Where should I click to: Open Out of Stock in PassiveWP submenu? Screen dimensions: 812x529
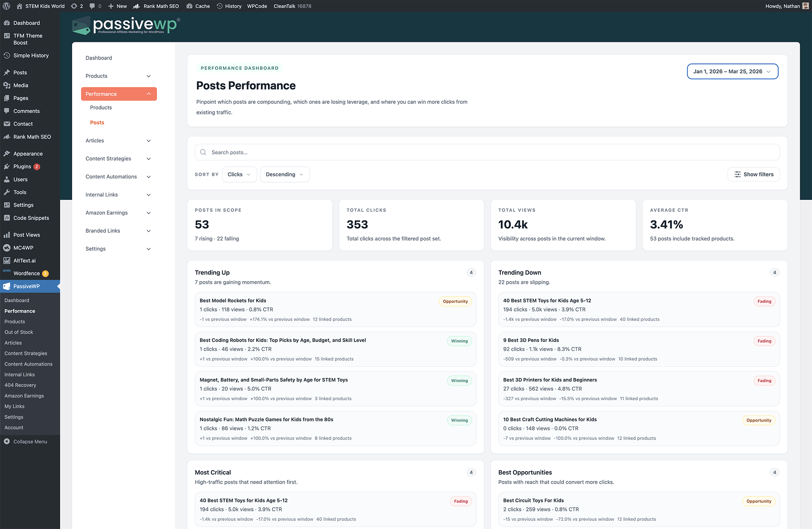click(19, 332)
